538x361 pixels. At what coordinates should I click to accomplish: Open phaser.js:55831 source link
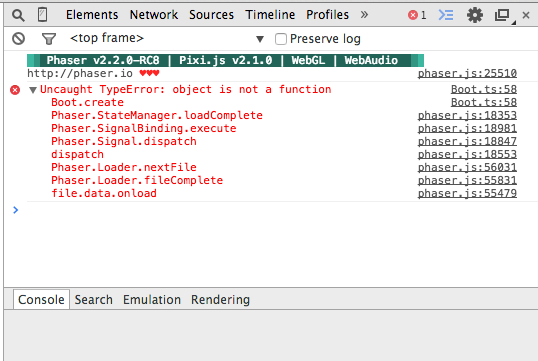[x=467, y=180]
